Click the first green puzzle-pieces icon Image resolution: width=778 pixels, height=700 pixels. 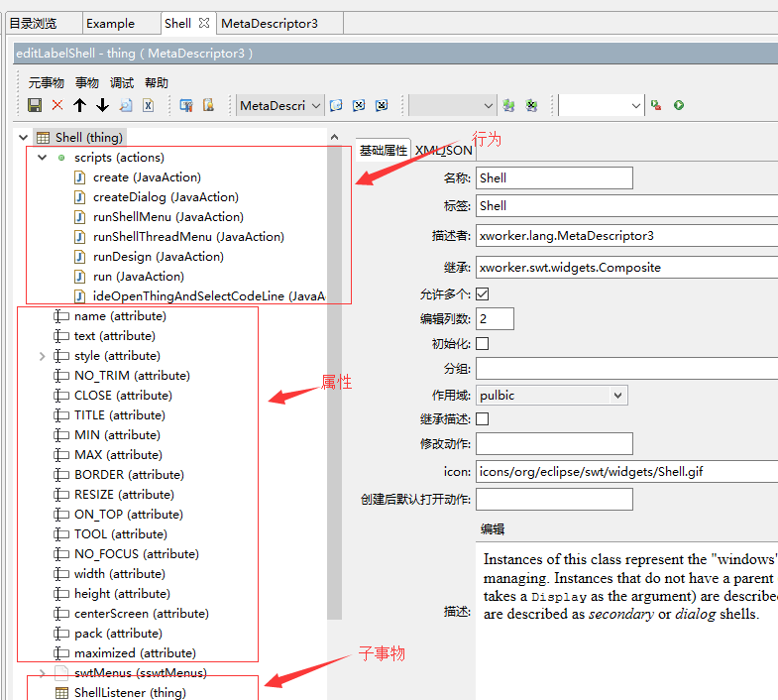[x=508, y=105]
